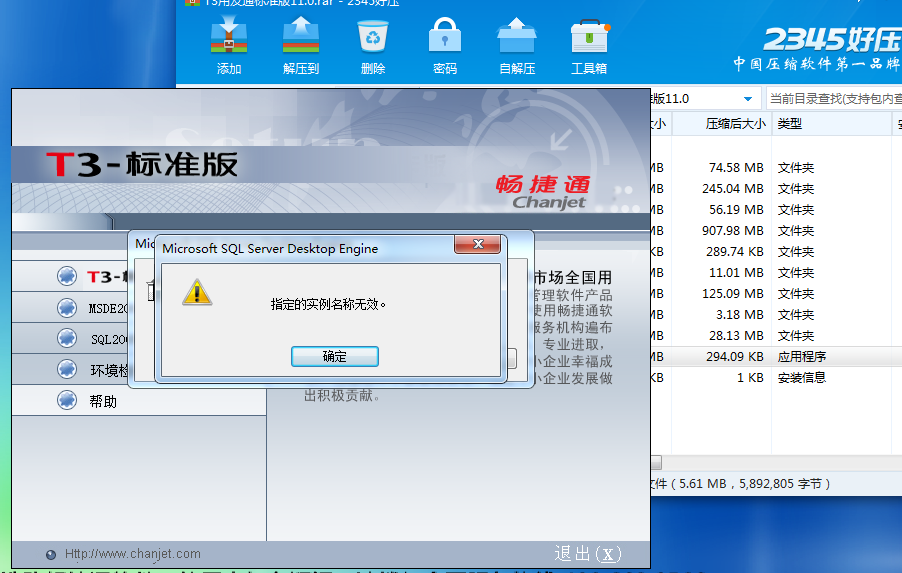Click the bullet icon beside 环境检测 item
This screenshot has height=573, width=902.
(x=67, y=369)
